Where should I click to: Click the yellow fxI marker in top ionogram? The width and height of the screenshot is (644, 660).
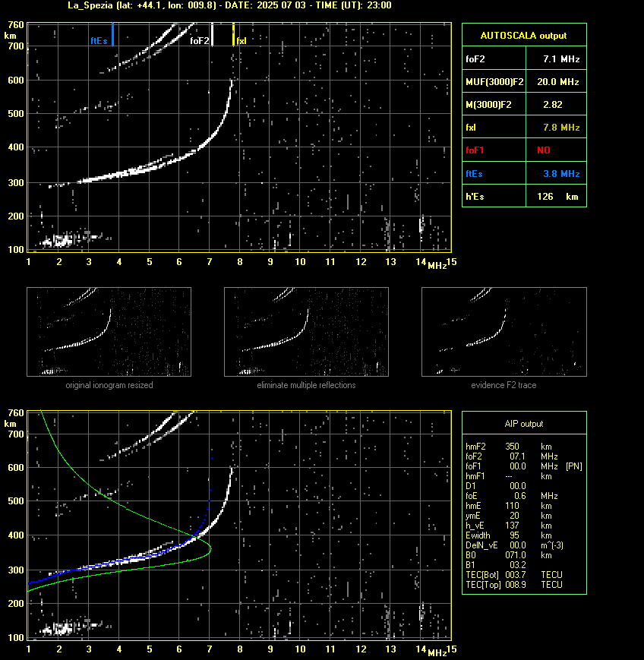(234, 34)
